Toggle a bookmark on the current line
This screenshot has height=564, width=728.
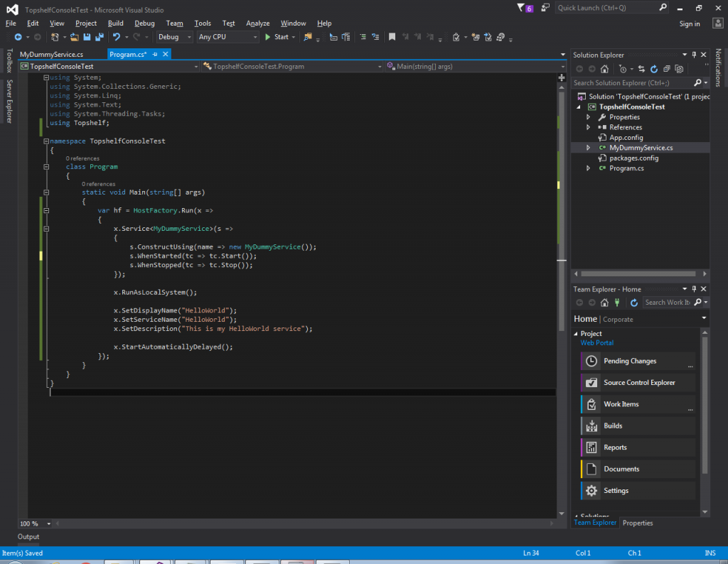(392, 37)
